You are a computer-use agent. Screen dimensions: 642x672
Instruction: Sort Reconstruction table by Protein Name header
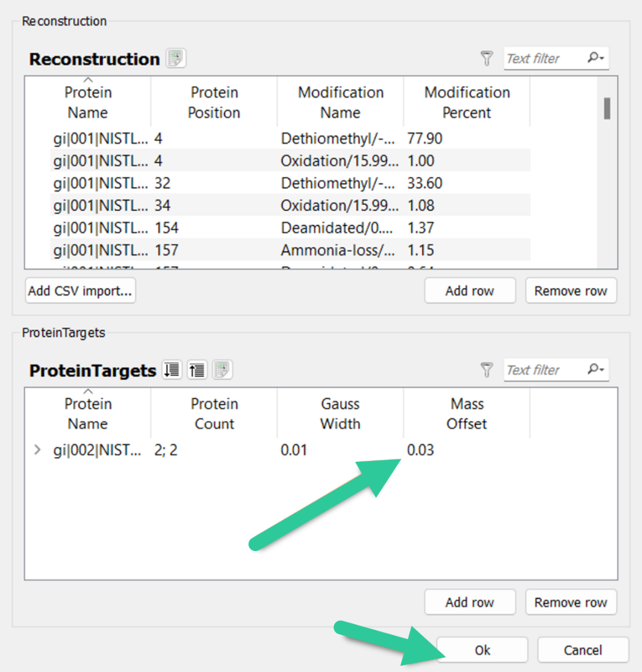coord(88,102)
